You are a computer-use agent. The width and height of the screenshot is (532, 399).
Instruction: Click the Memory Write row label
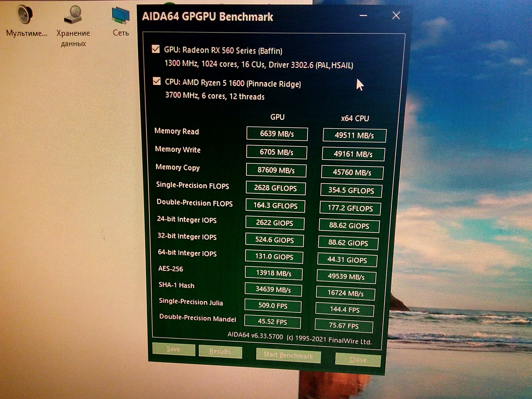(178, 150)
